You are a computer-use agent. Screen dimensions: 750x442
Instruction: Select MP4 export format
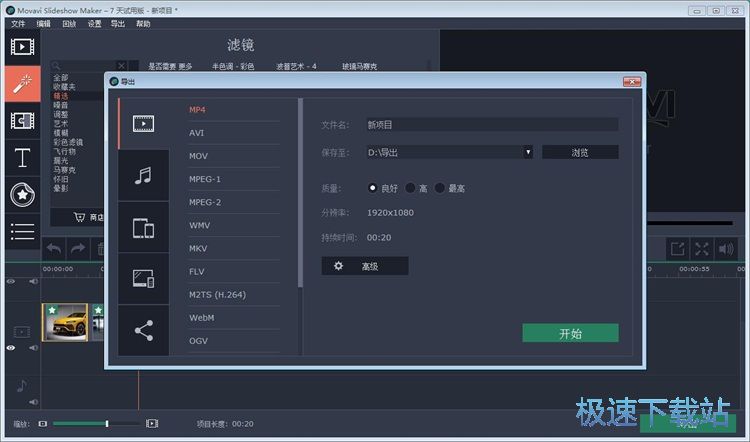click(197, 110)
